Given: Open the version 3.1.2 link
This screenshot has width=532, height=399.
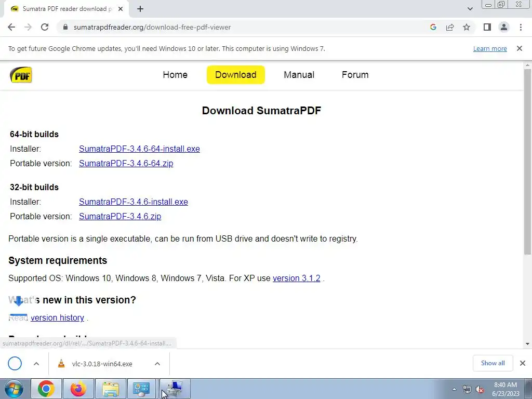Looking at the screenshot, I should [297, 278].
